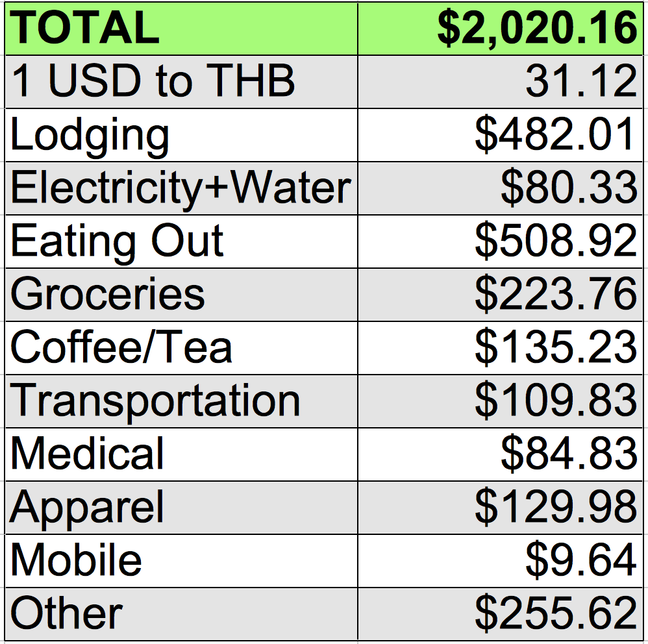Select the Eating Out label cell

coord(181,241)
